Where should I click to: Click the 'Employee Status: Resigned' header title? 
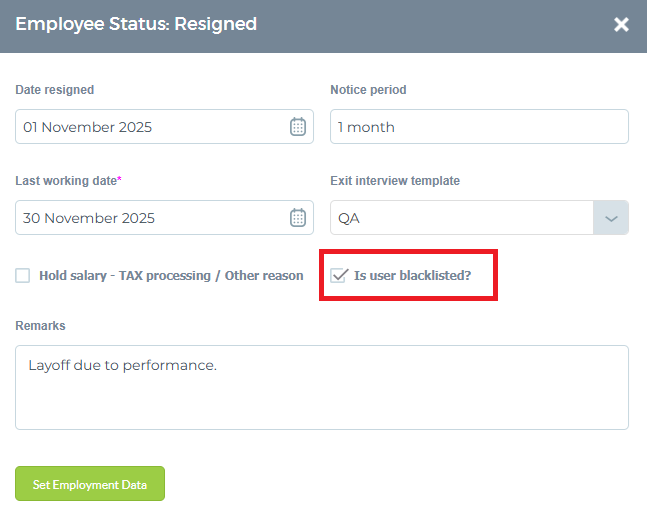coord(136,24)
